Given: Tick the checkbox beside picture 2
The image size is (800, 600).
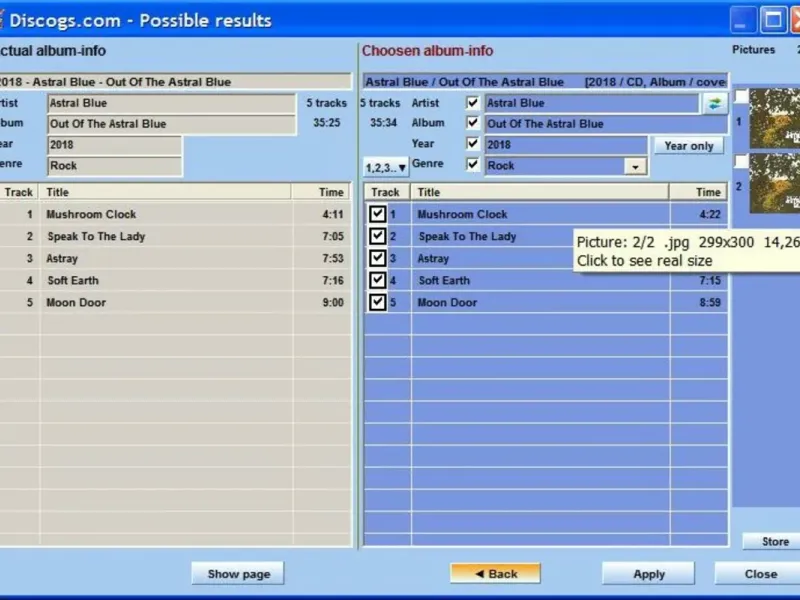Looking at the screenshot, I should [741, 161].
